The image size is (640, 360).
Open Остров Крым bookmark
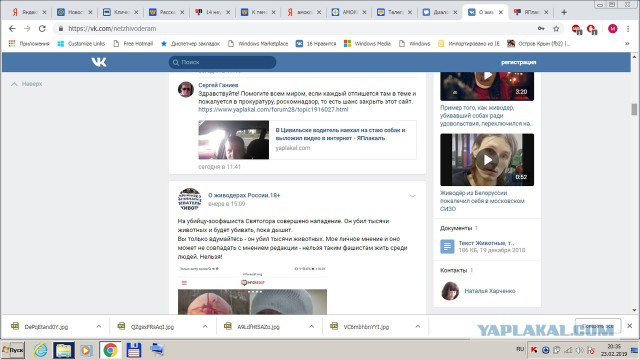click(x=539, y=43)
